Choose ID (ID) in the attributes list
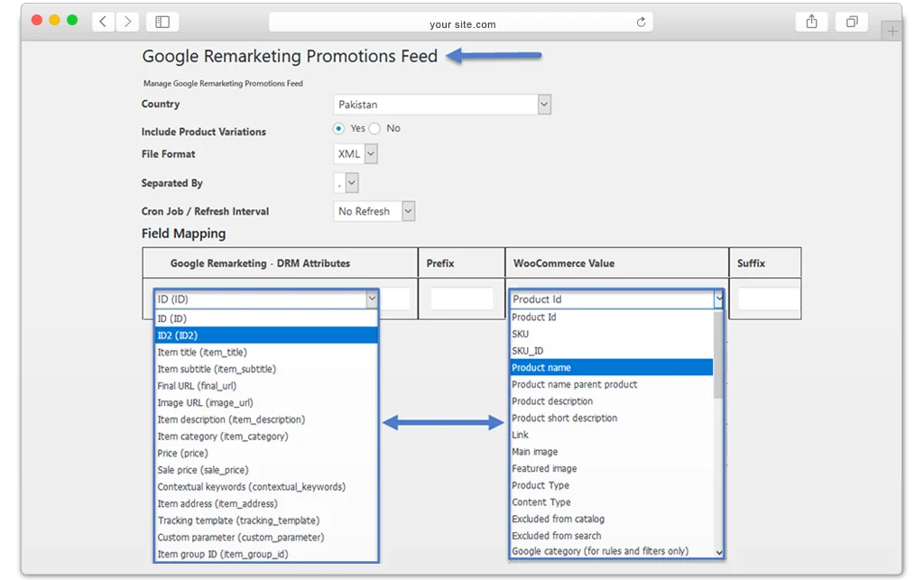 [266, 318]
